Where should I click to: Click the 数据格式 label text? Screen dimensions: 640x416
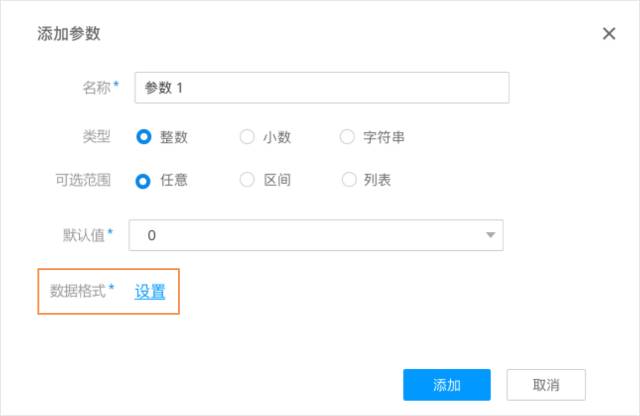click(x=78, y=291)
